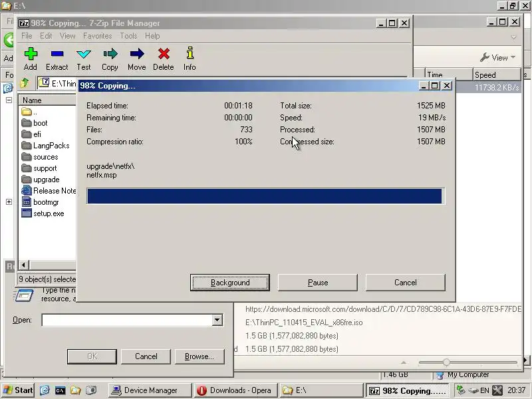Screen dimensions: 532x399
Task: Click the Start button
Action: pyautogui.click(x=18, y=390)
